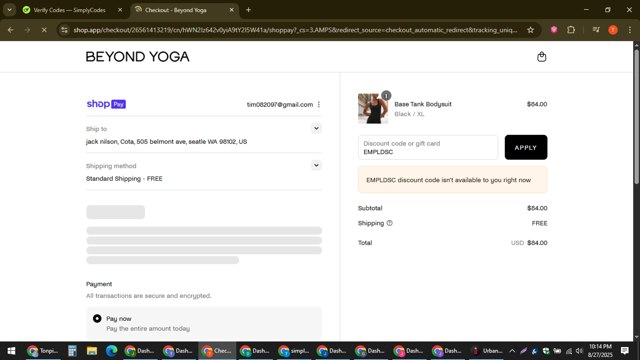Click the shop.app URL in address bar

295,30
